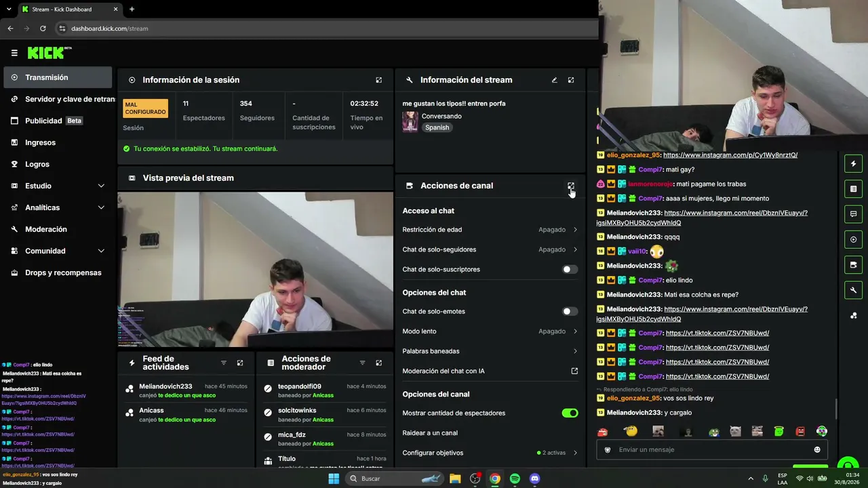Open Logros in the sidebar
This screenshot has height=488, width=868.
coord(58,164)
